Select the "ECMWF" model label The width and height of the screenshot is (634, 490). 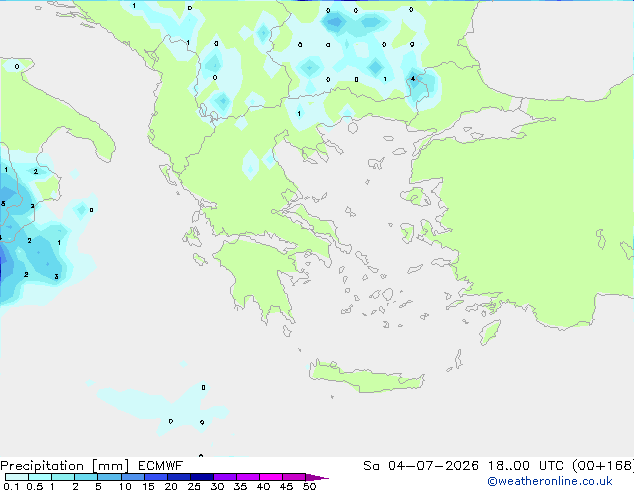click(x=161, y=466)
